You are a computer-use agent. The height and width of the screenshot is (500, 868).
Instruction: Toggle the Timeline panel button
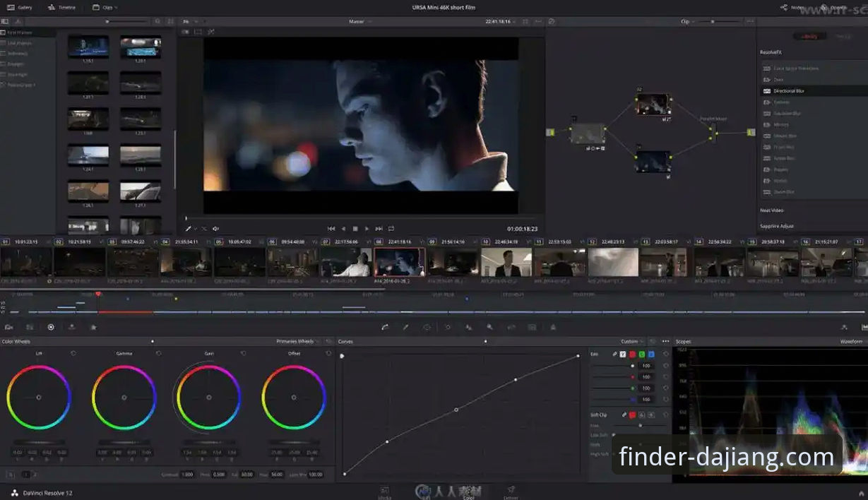point(62,7)
